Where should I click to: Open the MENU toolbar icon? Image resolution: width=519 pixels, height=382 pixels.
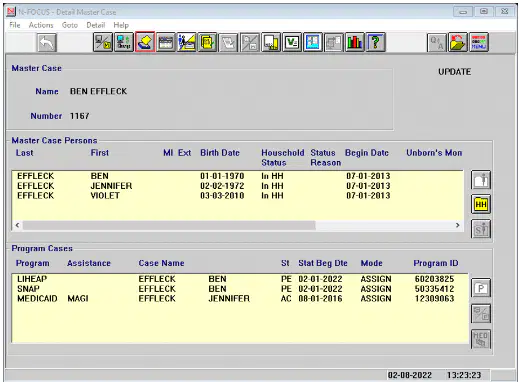click(x=479, y=42)
